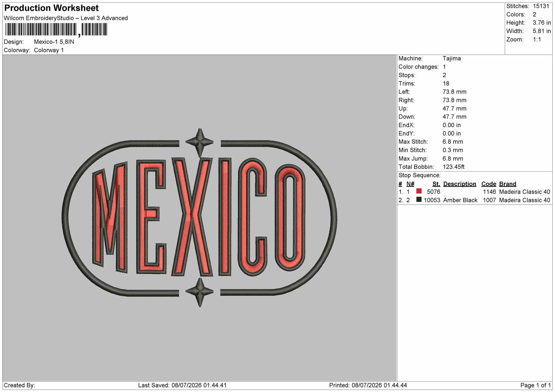Click the Max Stitch value '6.8 mm'

coord(453,142)
